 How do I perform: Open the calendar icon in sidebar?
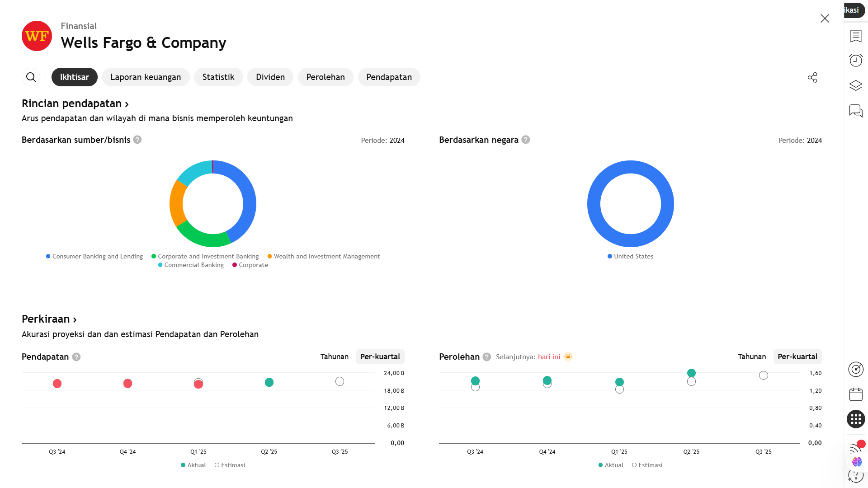tap(855, 394)
